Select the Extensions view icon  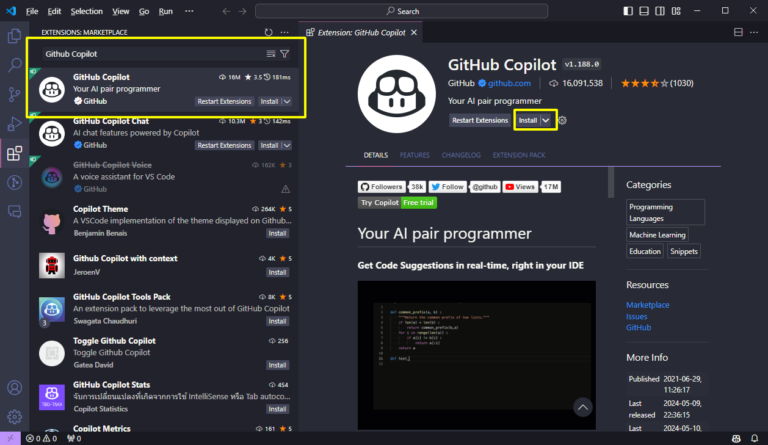(x=14, y=153)
